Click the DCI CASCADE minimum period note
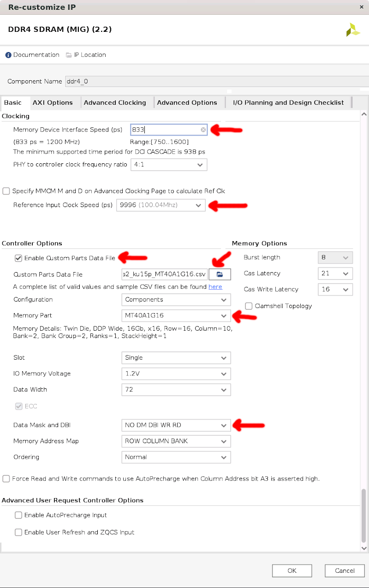The image size is (369, 588). pyautogui.click(x=109, y=152)
